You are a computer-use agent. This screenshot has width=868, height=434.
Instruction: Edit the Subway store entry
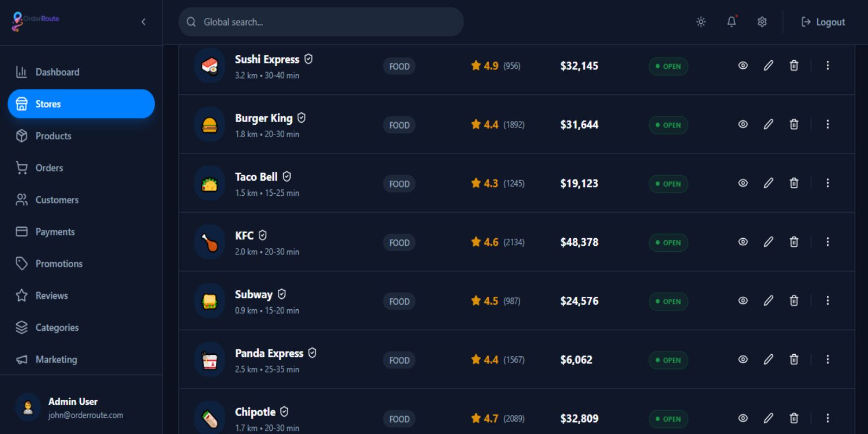(x=768, y=301)
